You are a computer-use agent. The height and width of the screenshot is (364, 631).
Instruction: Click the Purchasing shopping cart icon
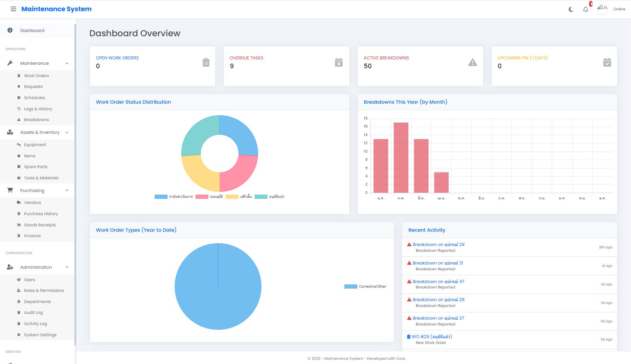click(10, 190)
